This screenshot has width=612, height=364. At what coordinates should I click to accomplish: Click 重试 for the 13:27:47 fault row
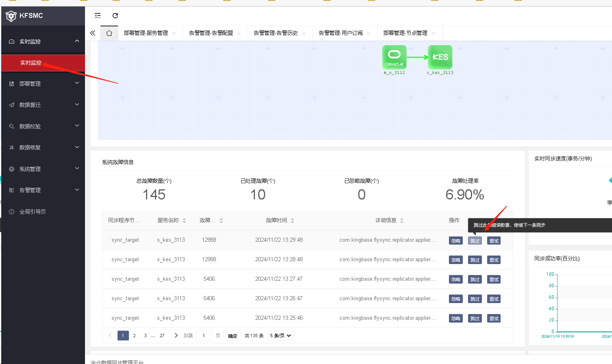coord(494,279)
